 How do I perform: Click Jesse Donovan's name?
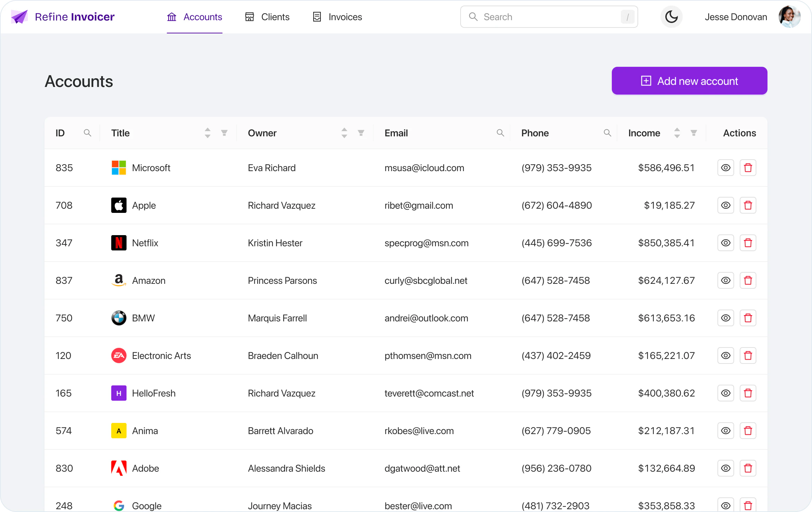[736, 16]
